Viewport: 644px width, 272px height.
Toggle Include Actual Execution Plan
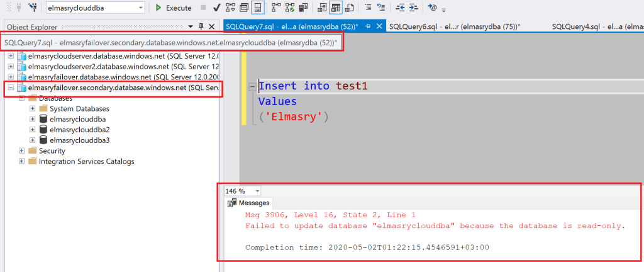(x=278, y=8)
